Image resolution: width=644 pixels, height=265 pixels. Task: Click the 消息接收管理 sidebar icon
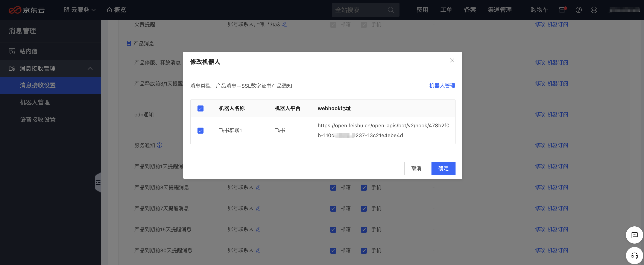coord(12,68)
